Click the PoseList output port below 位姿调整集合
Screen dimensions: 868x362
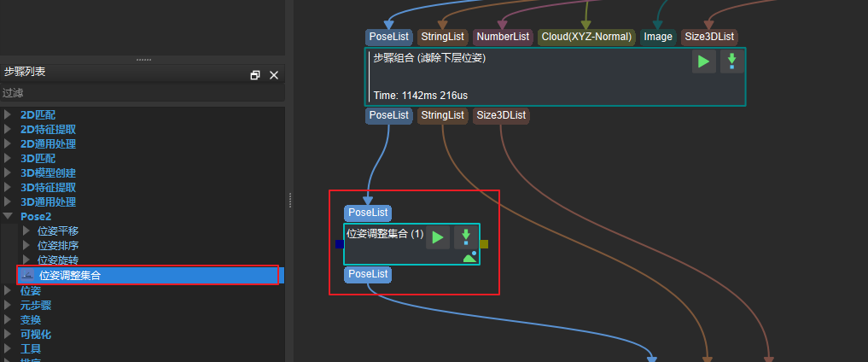click(x=368, y=274)
